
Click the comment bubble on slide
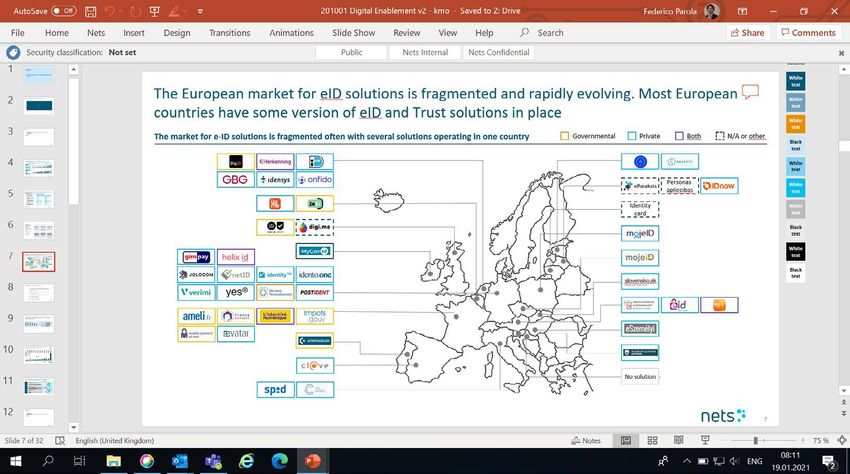coord(750,92)
